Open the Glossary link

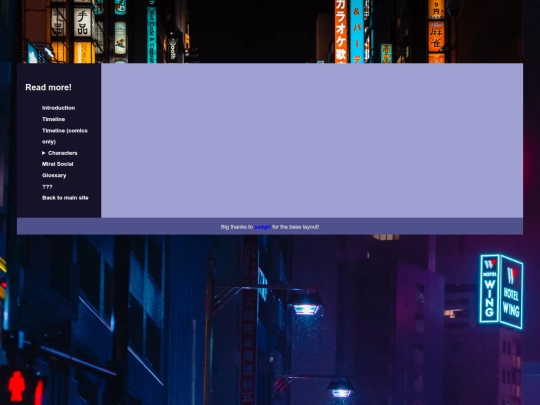tap(54, 175)
